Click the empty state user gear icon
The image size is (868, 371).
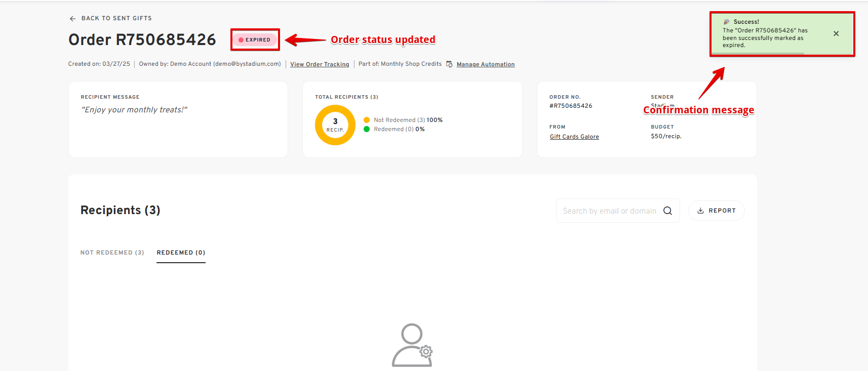click(x=412, y=345)
